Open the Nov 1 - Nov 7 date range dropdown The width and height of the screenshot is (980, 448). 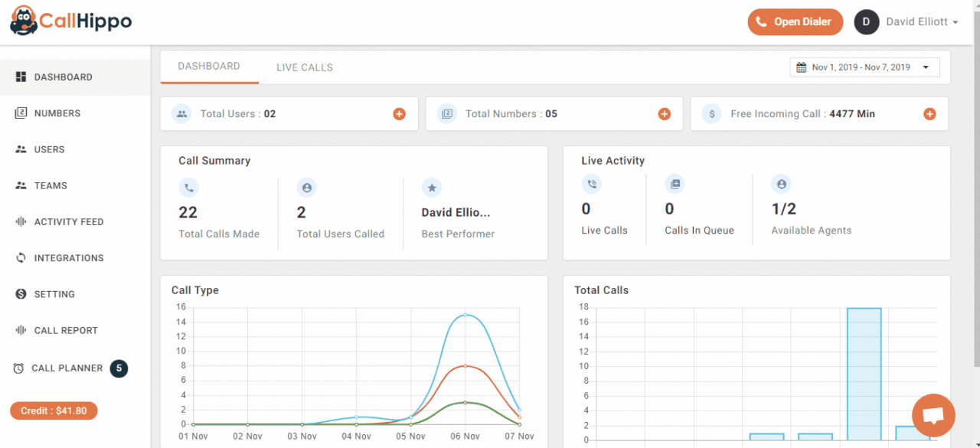[x=864, y=67]
